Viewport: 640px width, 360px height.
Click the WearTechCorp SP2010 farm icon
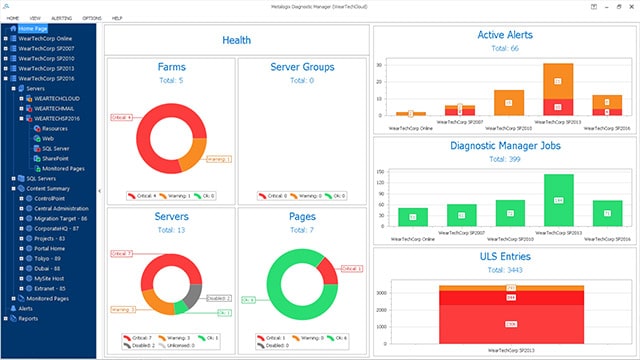13,58
